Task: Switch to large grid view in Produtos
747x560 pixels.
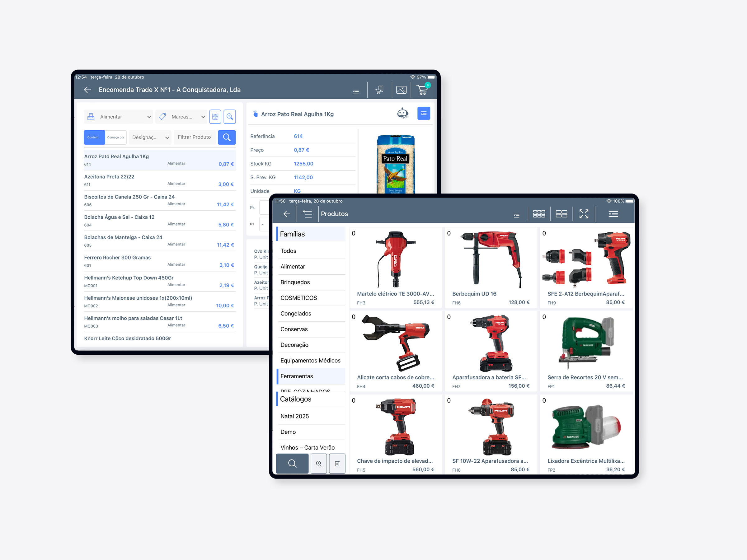Action: click(x=561, y=214)
